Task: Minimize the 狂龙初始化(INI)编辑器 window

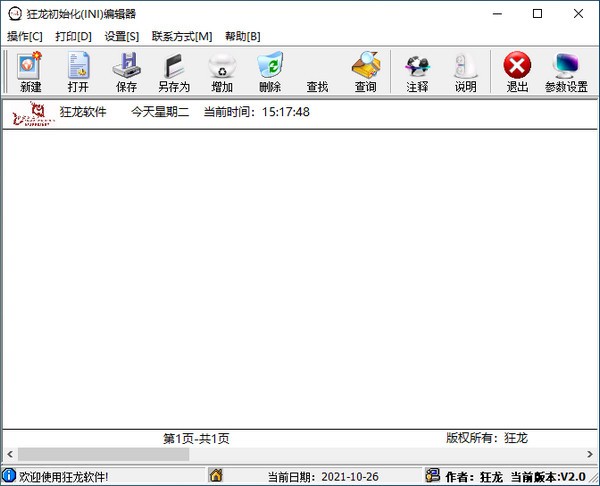Action: pyautogui.click(x=497, y=14)
